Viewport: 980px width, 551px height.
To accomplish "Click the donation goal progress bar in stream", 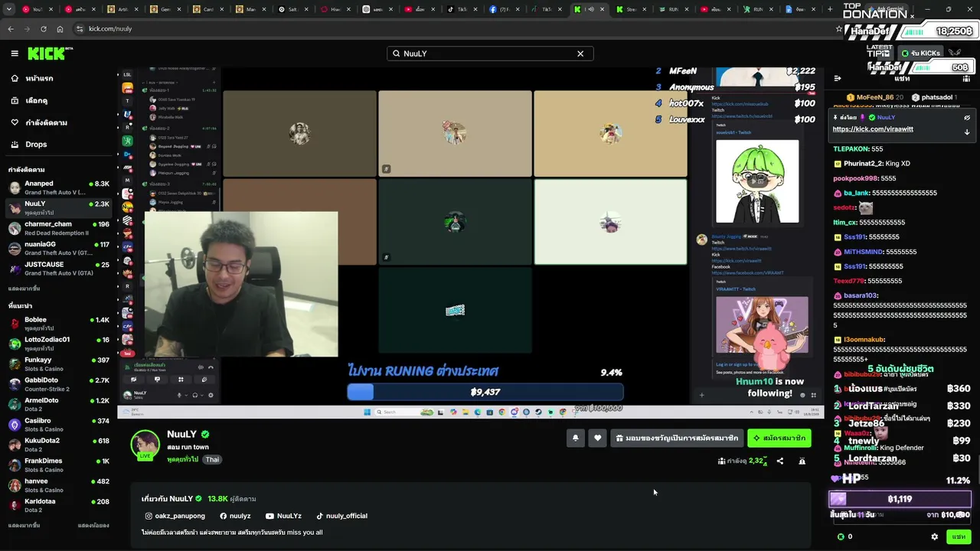I will 485,392.
